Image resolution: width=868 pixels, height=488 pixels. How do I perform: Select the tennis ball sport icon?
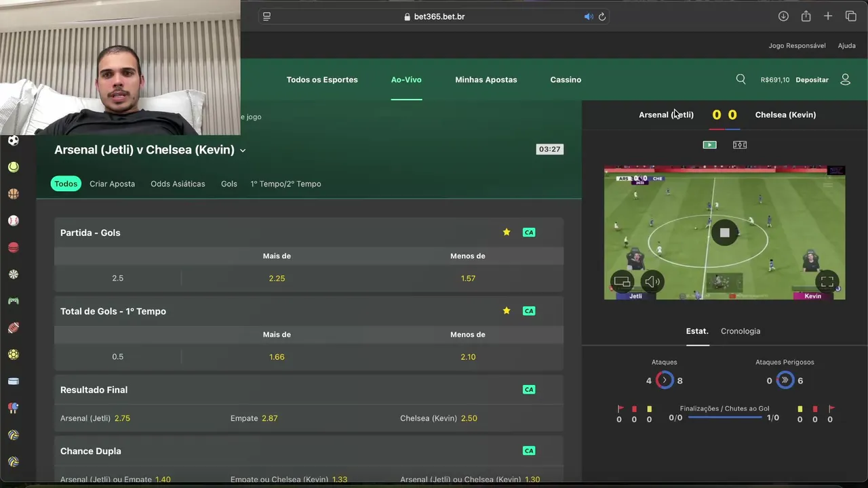click(x=13, y=167)
